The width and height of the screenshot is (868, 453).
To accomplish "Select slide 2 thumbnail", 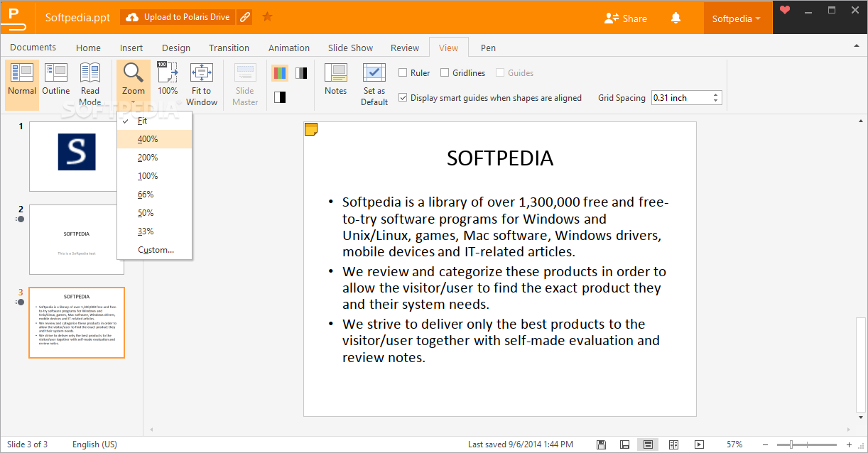I will (77, 239).
